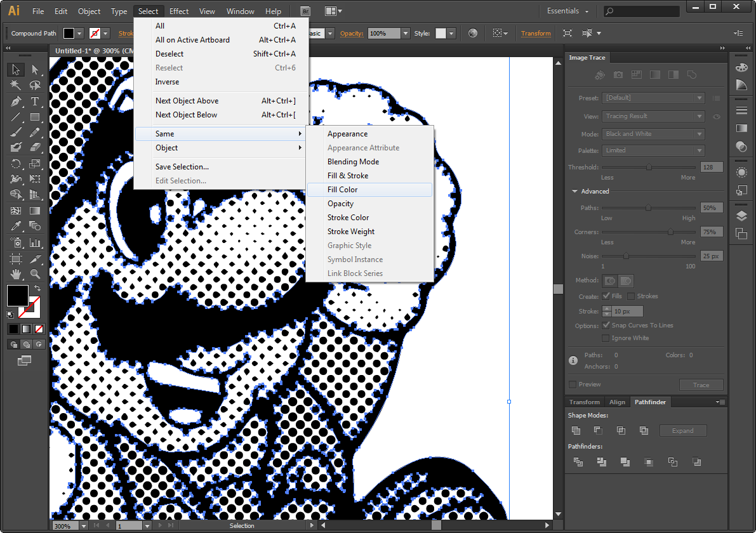This screenshot has height=533, width=756.
Task: Select the Magic Wand tool
Action: [x=16, y=85]
